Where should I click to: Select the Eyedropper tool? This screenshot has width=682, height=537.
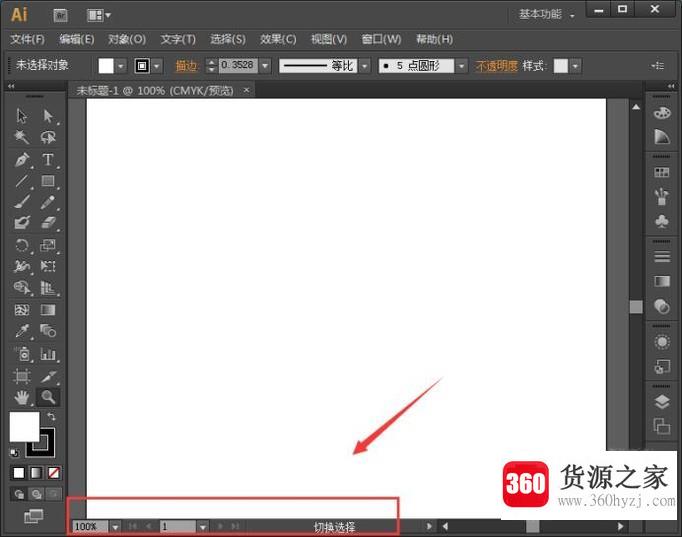pos(22,331)
